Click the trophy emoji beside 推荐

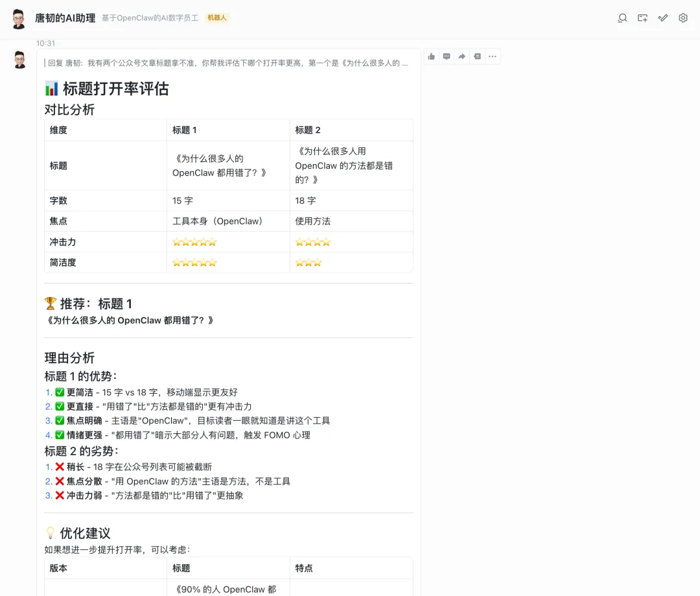(x=51, y=304)
